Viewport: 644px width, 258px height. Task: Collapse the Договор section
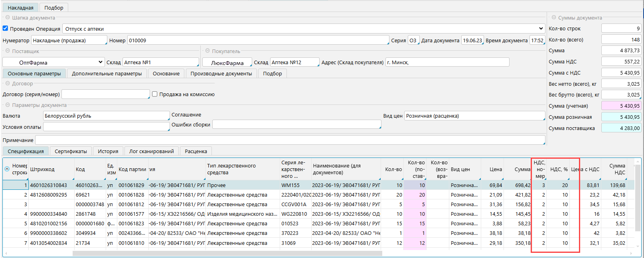[8, 83]
